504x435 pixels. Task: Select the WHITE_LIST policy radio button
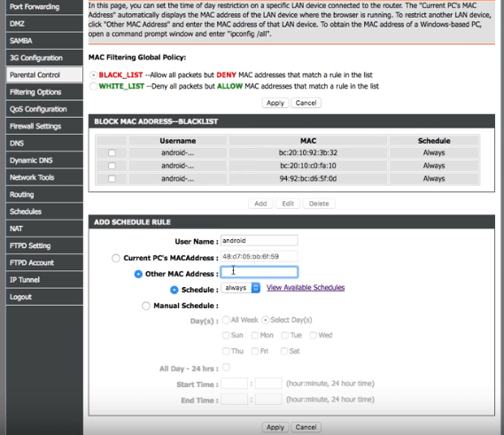[x=93, y=86]
